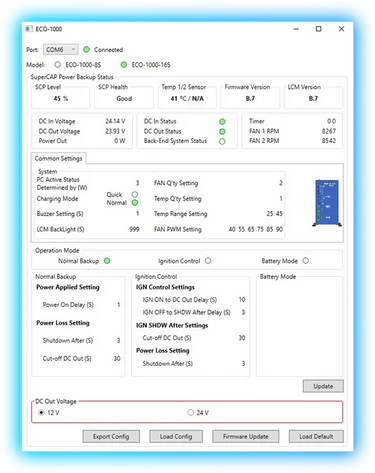Click the ECO-1000 app icon in title bar
The height and width of the screenshot is (473, 375).
click(x=29, y=29)
